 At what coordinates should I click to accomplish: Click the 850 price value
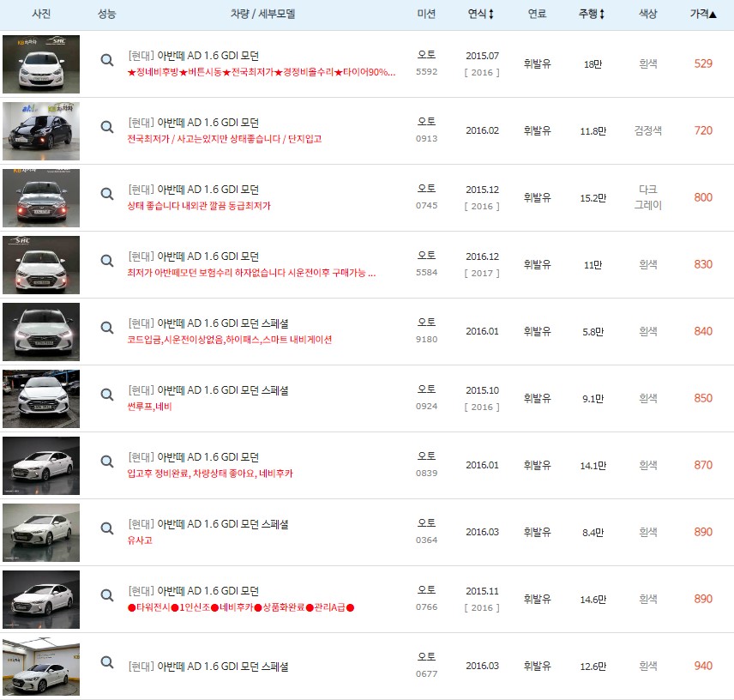[703, 398]
